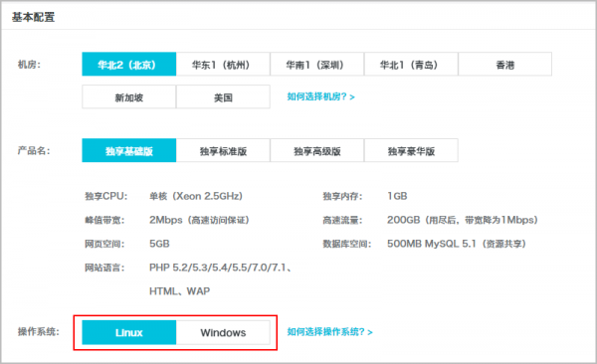Select the 独享基础版 product
Screen dimensions: 597x364
pos(129,151)
